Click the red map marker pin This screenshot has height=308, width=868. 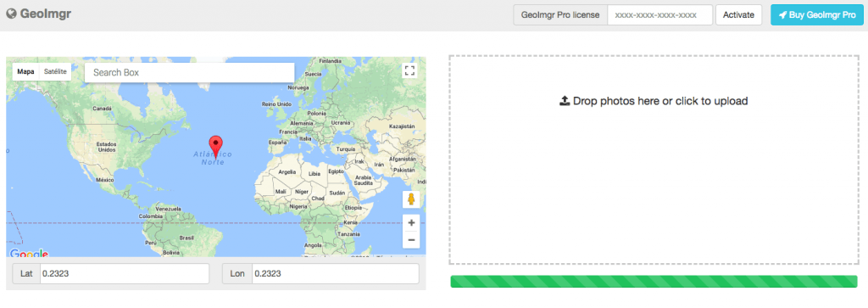216,148
